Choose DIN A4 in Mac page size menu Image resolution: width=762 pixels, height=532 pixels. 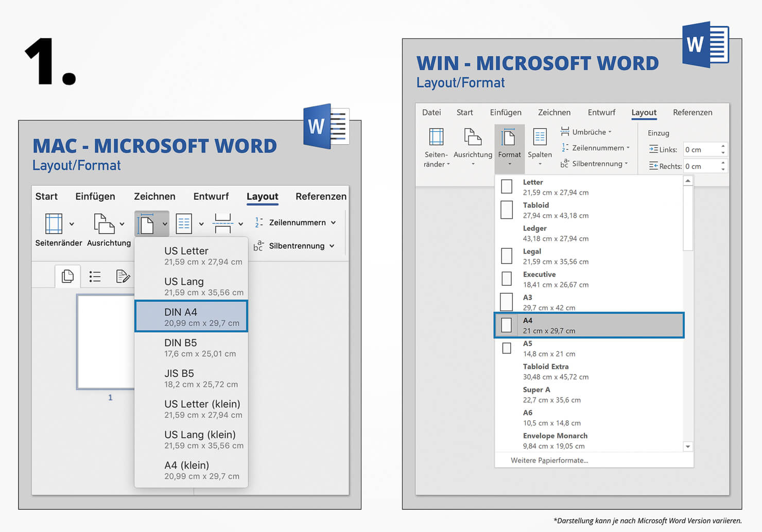point(191,316)
